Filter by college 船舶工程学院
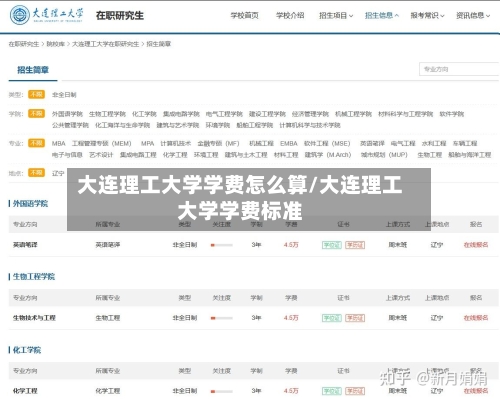500x399 pixels. coord(255,125)
